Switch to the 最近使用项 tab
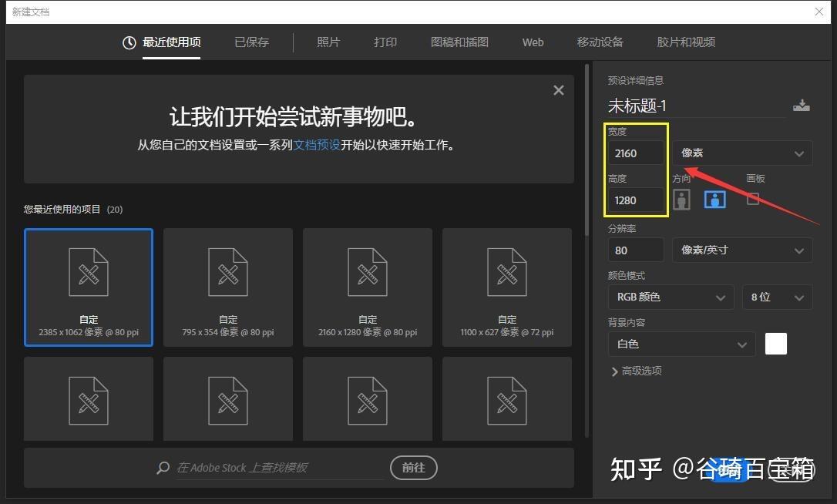 click(171, 42)
